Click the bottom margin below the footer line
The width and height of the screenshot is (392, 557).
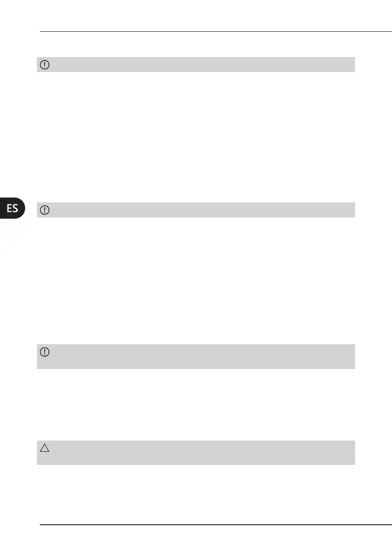[196, 542]
